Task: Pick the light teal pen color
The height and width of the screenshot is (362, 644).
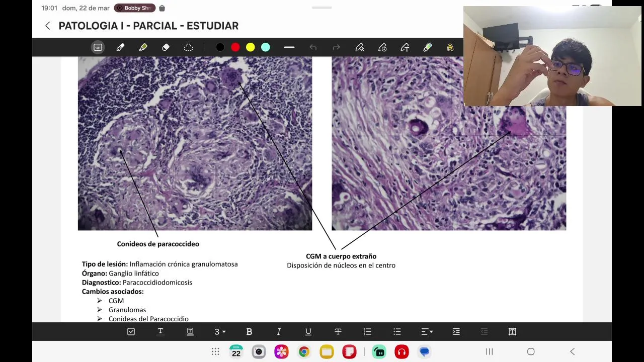Action: pyautogui.click(x=265, y=47)
